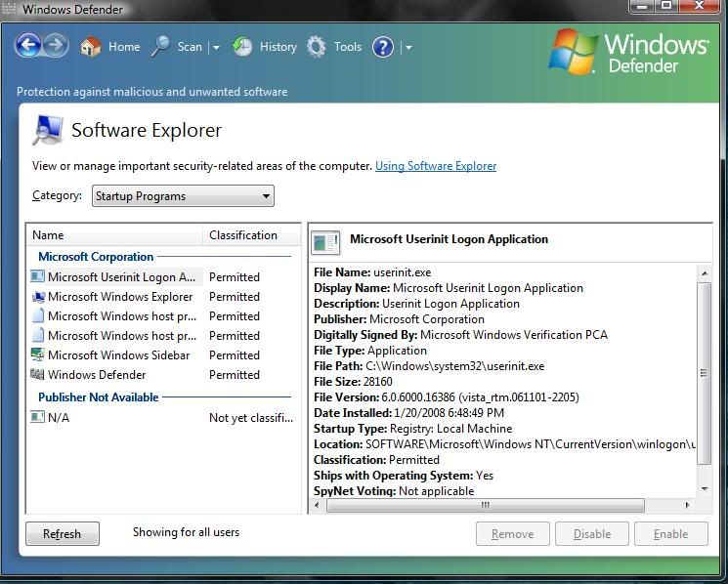This screenshot has height=584, width=728.
Task: Open the blue Help question icon
Action: (x=383, y=47)
